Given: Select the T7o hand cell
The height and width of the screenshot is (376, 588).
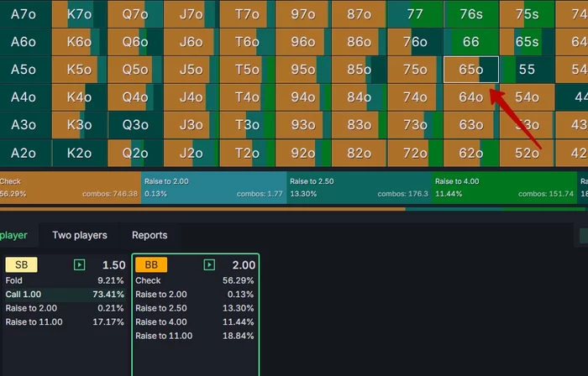Looking at the screenshot, I should click(x=247, y=14).
